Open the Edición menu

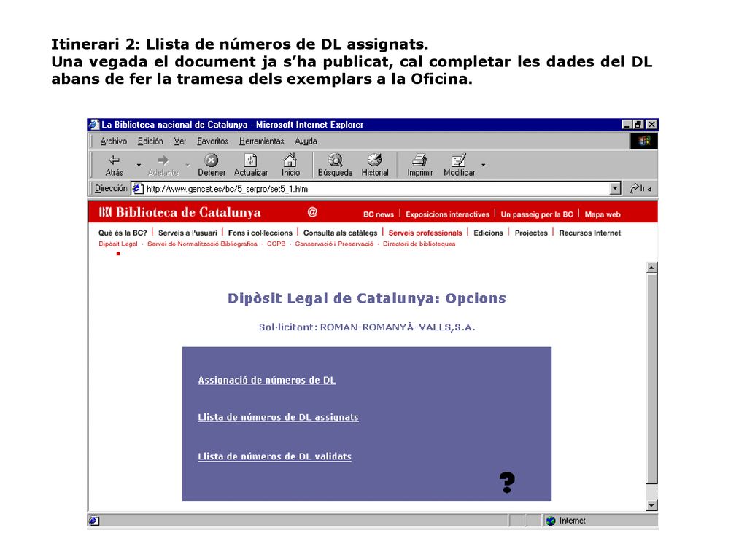[x=150, y=141]
